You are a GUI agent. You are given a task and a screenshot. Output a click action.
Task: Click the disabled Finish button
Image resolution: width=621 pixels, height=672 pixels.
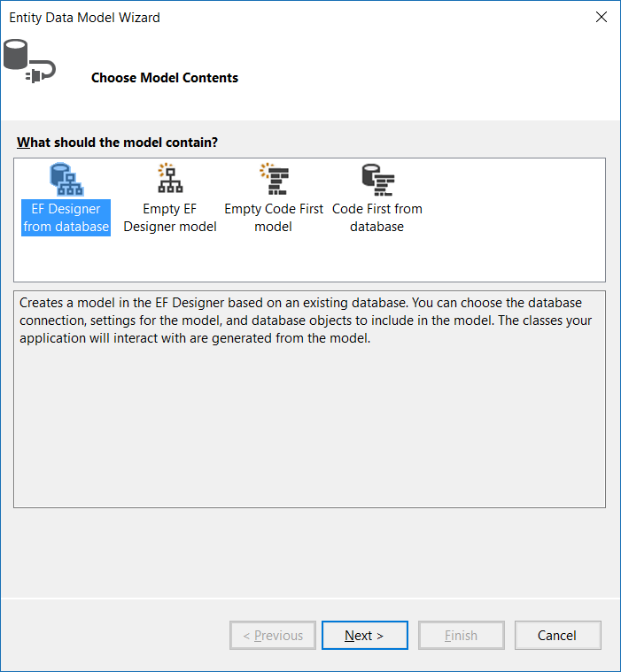[461, 635]
